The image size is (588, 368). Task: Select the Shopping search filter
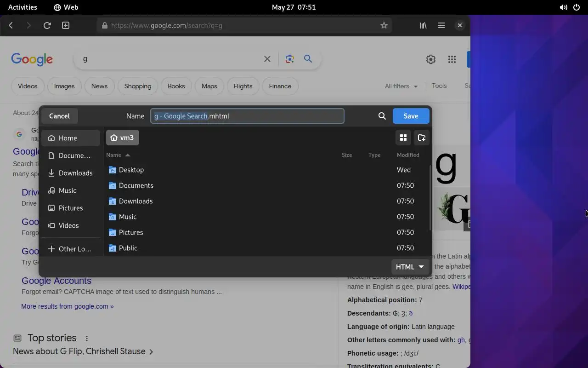pos(138,86)
